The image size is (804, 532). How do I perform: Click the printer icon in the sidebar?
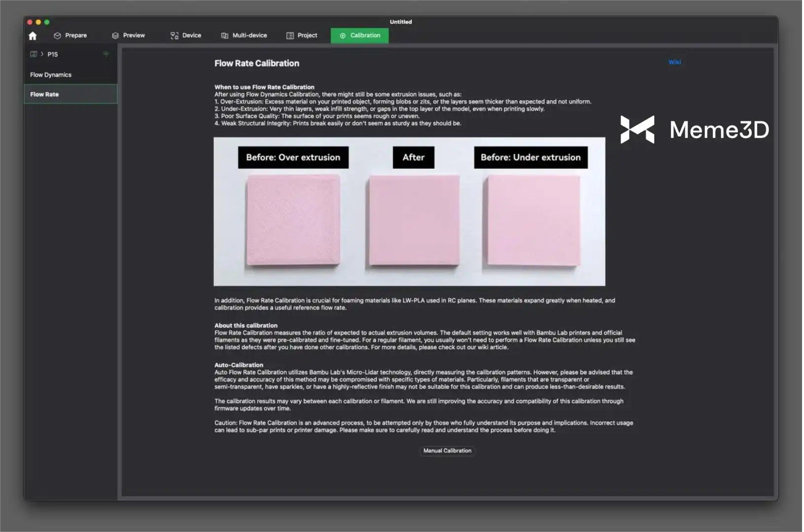[33, 54]
